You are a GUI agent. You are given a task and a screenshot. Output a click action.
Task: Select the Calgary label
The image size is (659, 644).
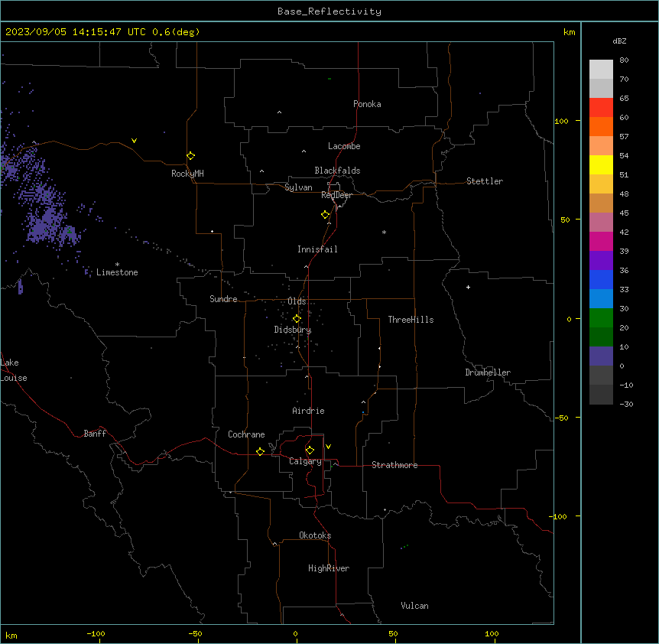point(305,461)
